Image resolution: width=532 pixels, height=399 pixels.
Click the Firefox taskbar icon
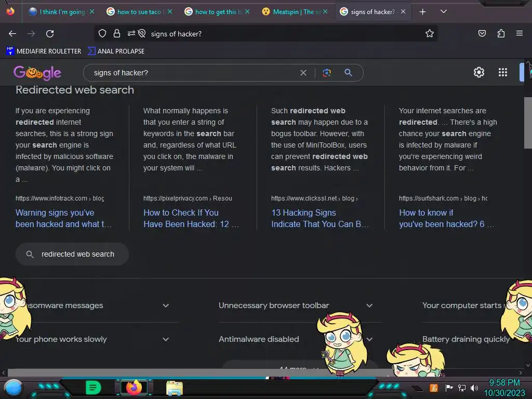coord(134,388)
